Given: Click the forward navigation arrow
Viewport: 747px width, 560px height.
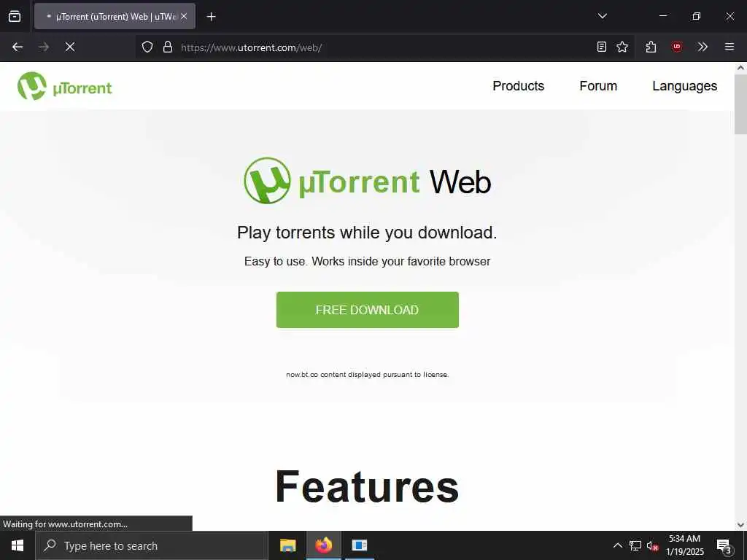Looking at the screenshot, I should [x=43, y=47].
